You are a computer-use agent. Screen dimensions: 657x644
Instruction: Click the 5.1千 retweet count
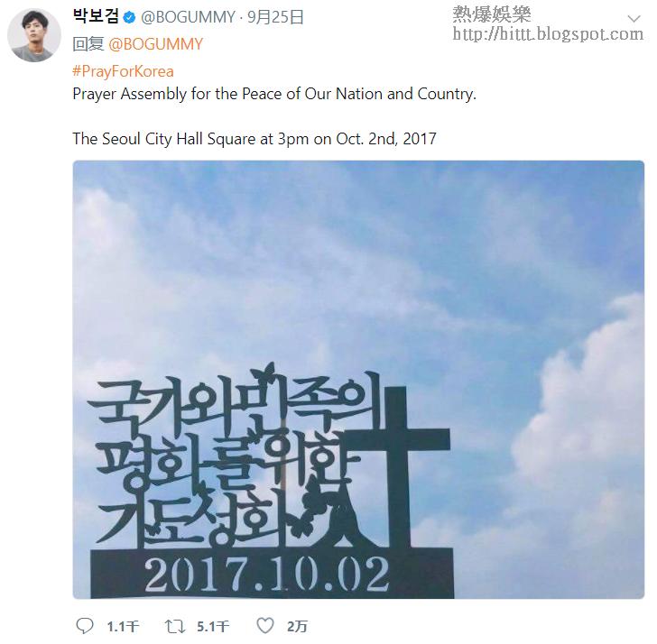point(213,627)
